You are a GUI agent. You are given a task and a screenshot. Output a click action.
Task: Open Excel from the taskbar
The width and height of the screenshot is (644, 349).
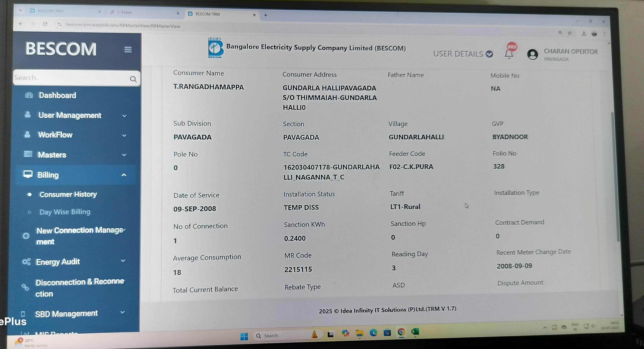(x=415, y=332)
